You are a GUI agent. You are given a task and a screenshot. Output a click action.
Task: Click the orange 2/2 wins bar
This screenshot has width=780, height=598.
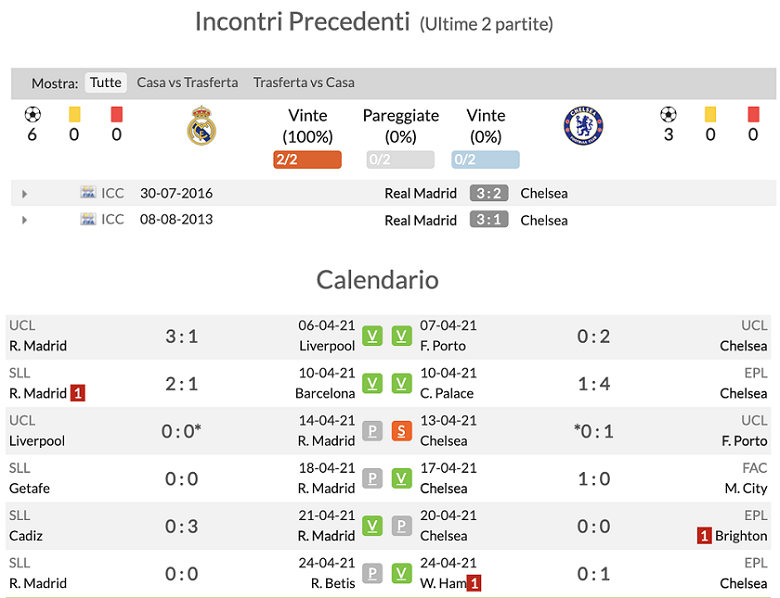pos(307,159)
